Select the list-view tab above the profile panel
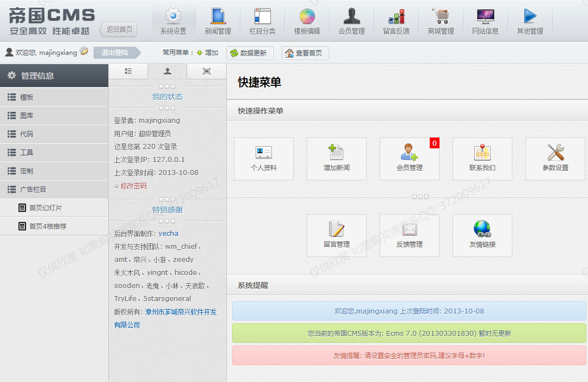 pos(128,71)
